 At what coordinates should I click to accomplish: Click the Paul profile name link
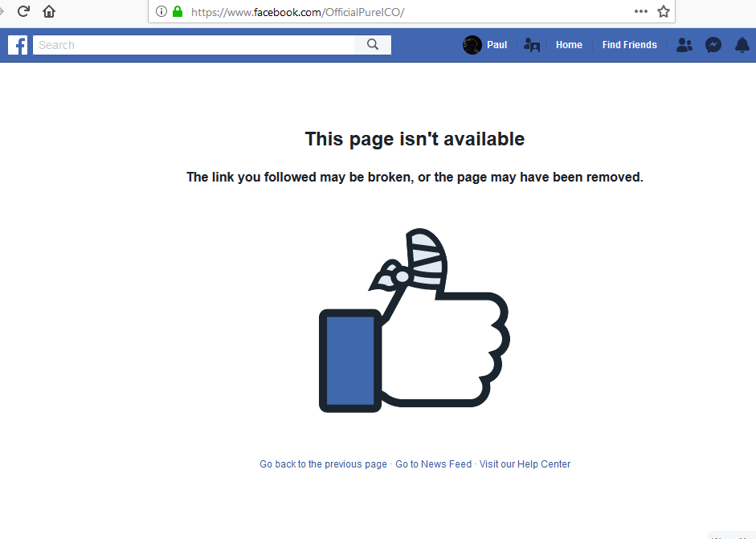pyautogui.click(x=497, y=45)
